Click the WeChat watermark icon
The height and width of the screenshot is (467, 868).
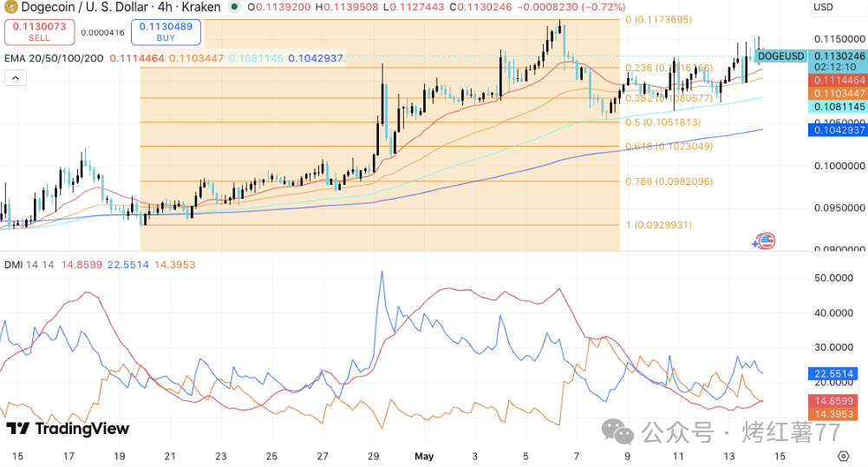(x=617, y=432)
